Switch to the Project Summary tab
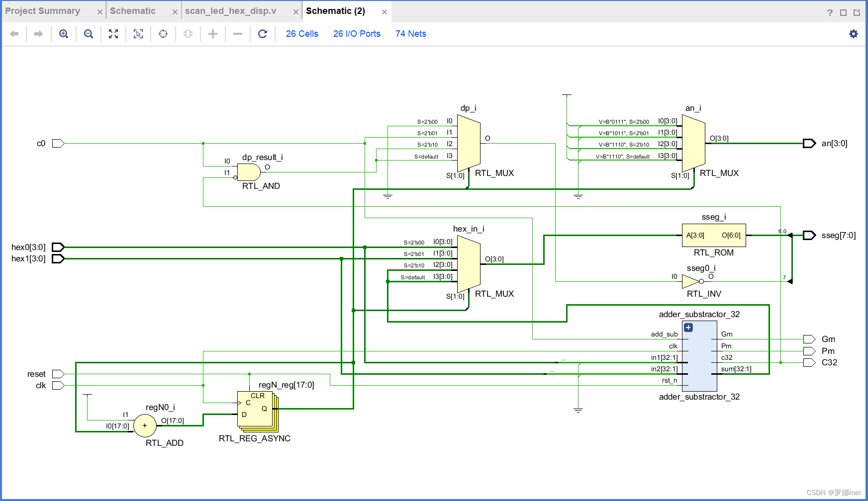This screenshot has width=868, height=501. (x=43, y=10)
